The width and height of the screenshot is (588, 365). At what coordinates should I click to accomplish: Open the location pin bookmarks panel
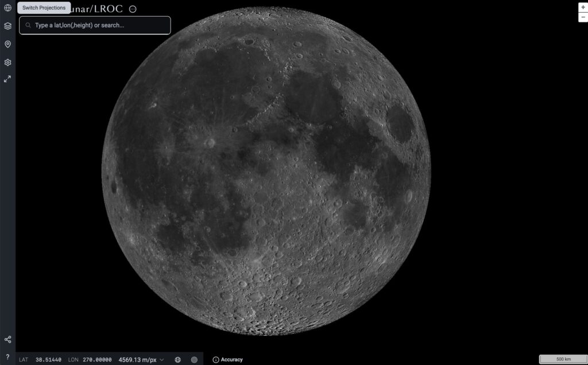7,44
